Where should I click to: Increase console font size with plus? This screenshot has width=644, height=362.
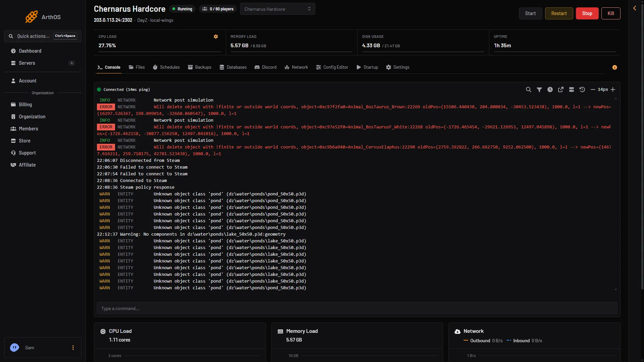(613, 89)
